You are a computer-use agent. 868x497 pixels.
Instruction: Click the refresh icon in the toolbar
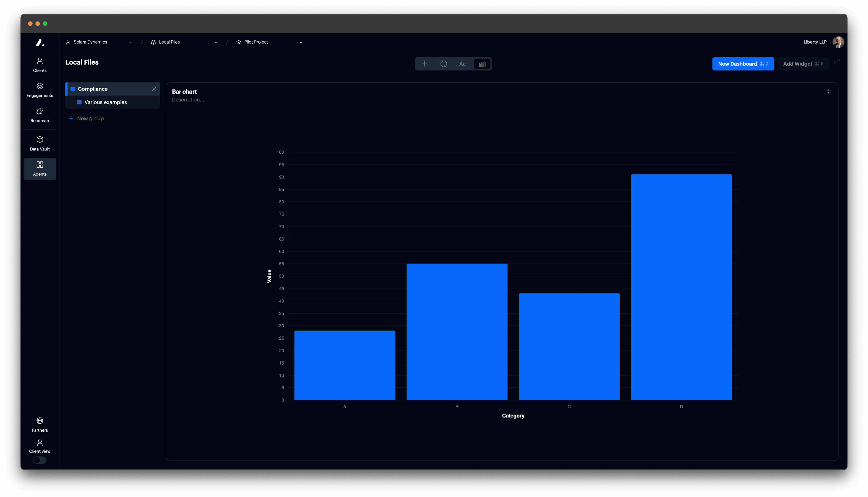pyautogui.click(x=443, y=63)
